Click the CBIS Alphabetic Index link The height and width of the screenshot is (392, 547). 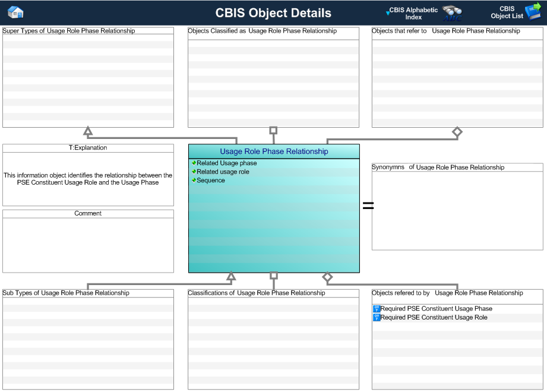click(x=413, y=13)
